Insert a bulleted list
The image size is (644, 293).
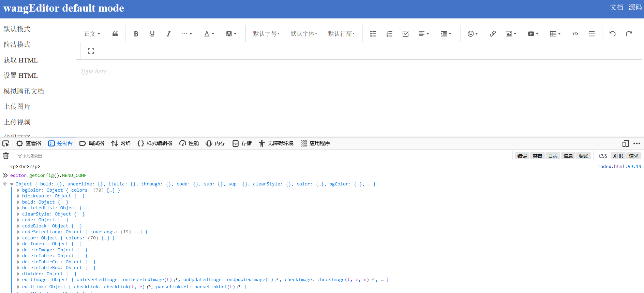click(x=373, y=34)
